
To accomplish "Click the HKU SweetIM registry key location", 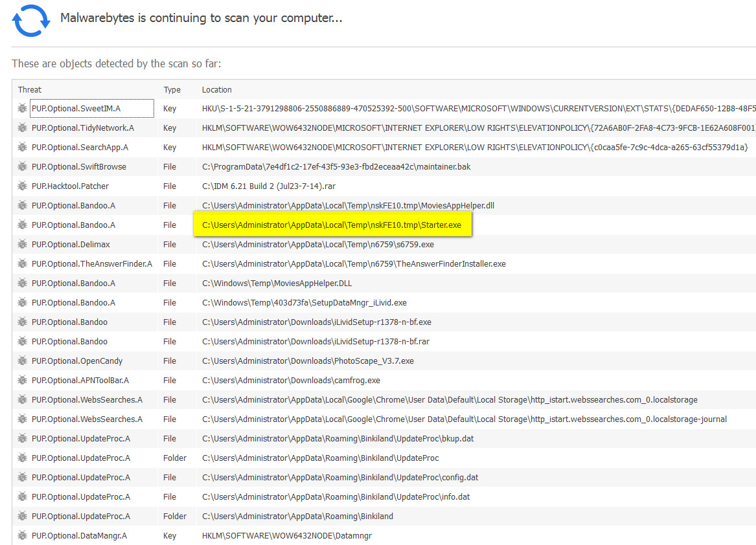I will click(479, 109).
